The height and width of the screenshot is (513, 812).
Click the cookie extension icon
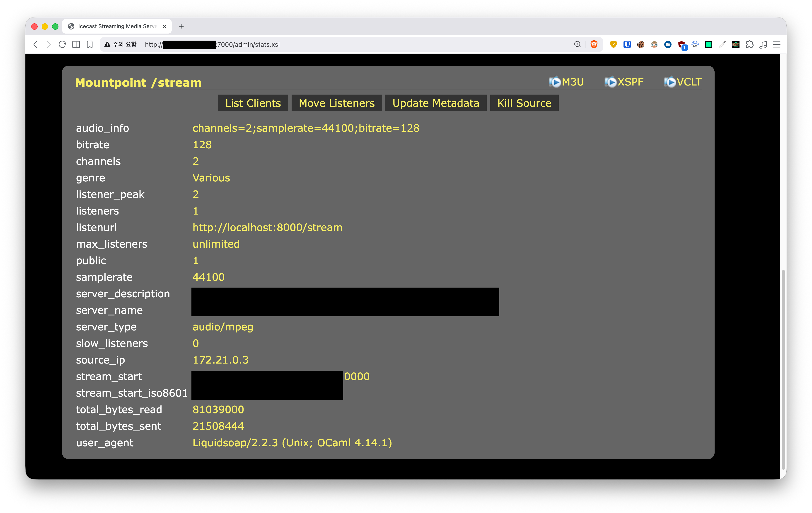click(640, 44)
